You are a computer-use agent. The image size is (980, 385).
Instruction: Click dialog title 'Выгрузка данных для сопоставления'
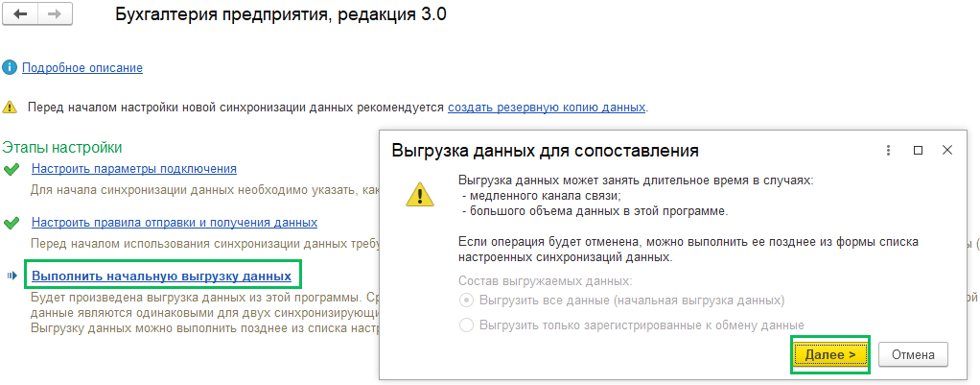545,151
